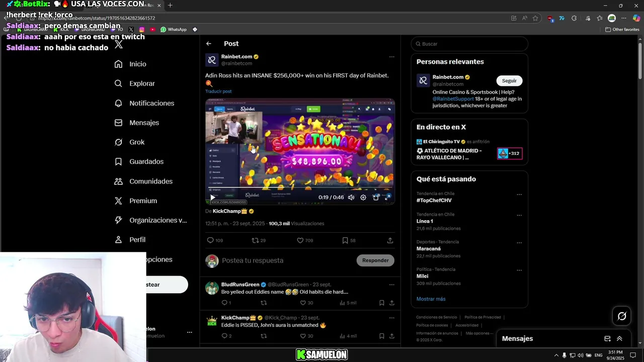Open Mensajes in the left sidebar
This screenshot has height=362, width=644.
tap(137, 123)
